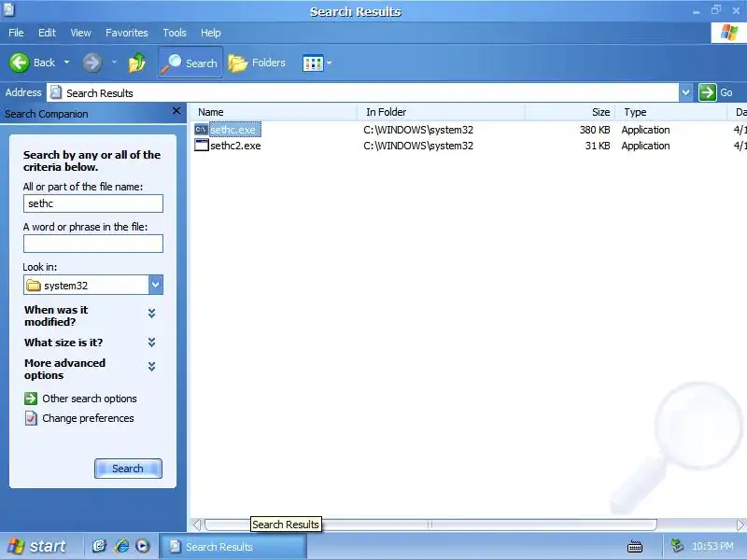747x560 pixels.
Task: Click the on-screen keyboard tray icon
Action: coord(635,546)
